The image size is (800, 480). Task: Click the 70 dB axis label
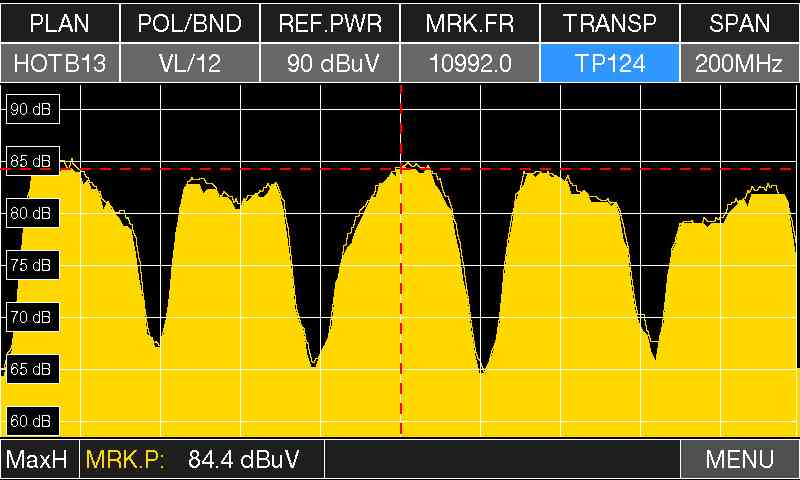pos(33,317)
